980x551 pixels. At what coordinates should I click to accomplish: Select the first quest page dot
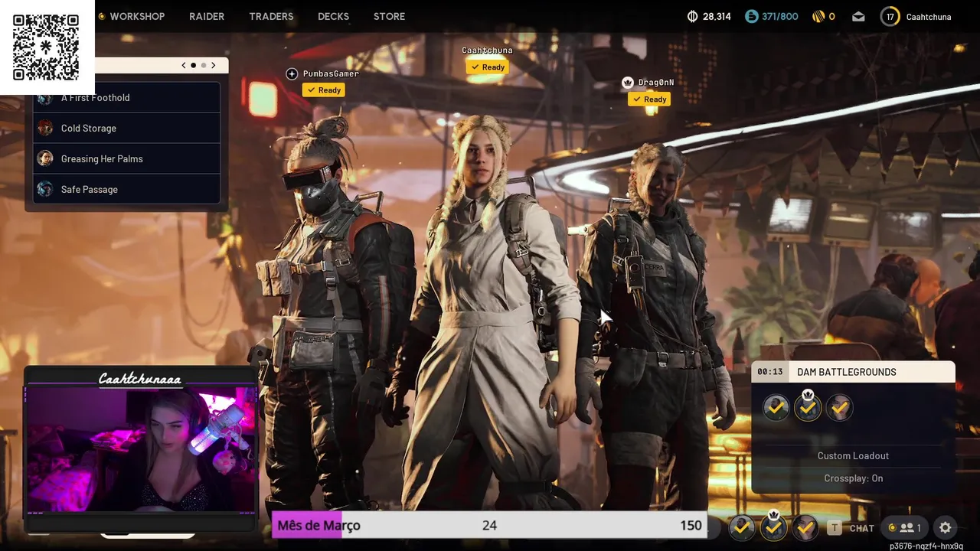coord(193,65)
